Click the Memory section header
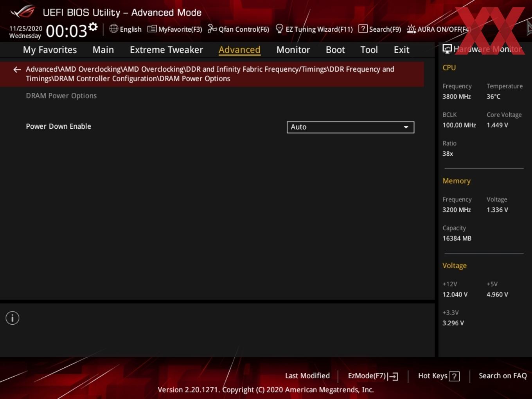532x399 pixels. 457,181
